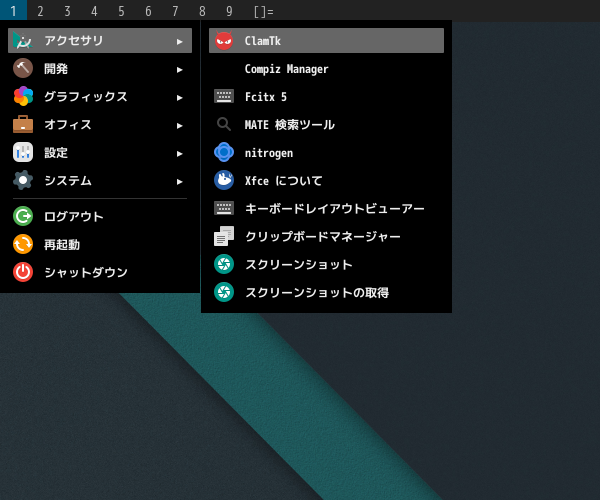Switch to workspace tag 2
This screenshot has height=500, width=600.
coord(40,11)
